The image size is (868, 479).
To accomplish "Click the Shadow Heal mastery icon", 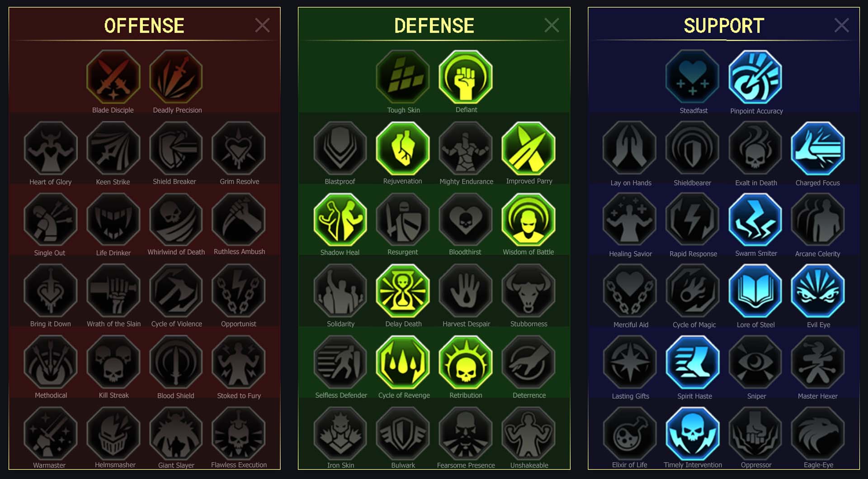I will pyautogui.click(x=340, y=220).
